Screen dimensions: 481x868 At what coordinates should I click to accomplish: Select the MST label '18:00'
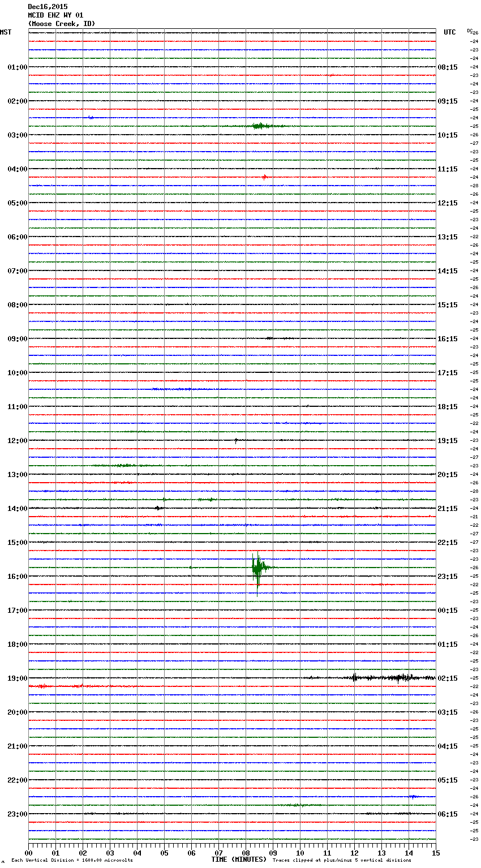pos(17,644)
